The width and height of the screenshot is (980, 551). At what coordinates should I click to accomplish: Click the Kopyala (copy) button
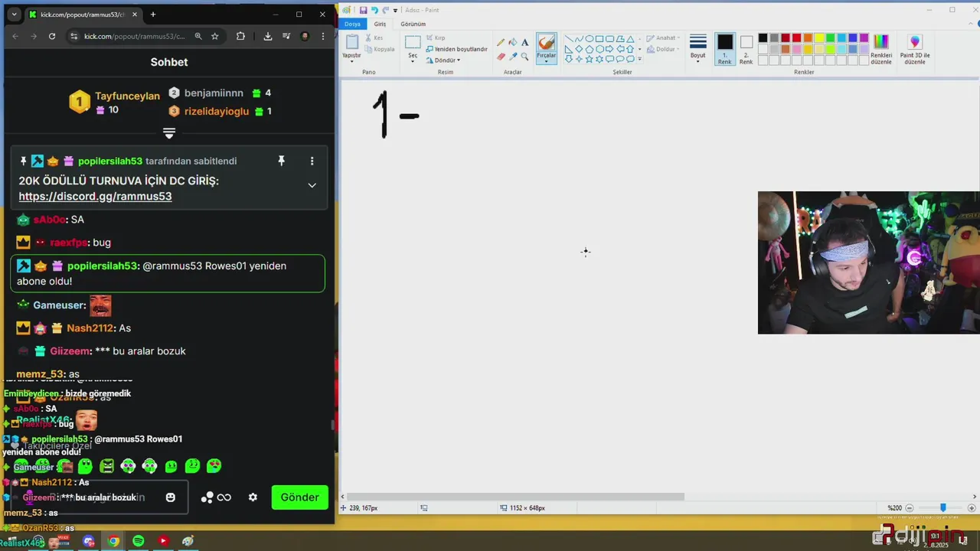(x=379, y=49)
